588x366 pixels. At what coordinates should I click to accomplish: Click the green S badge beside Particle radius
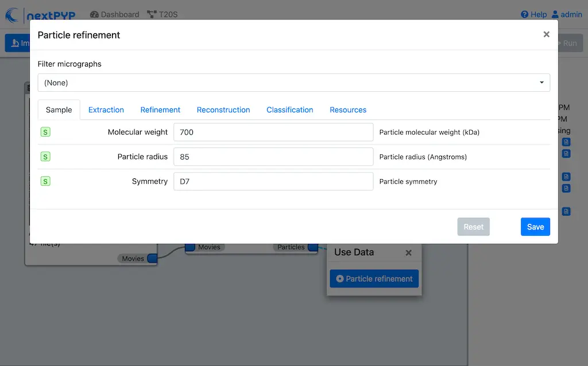point(46,157)
